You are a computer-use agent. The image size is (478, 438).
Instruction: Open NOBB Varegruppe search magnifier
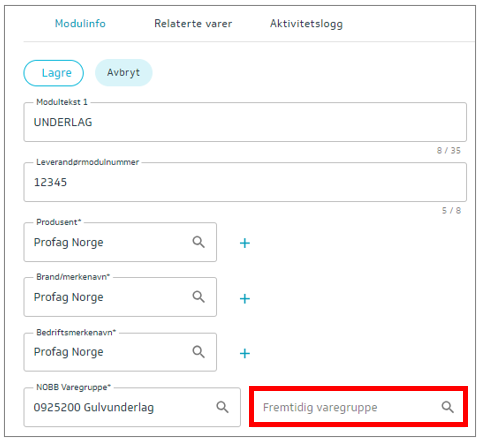(x=222, y=407)
